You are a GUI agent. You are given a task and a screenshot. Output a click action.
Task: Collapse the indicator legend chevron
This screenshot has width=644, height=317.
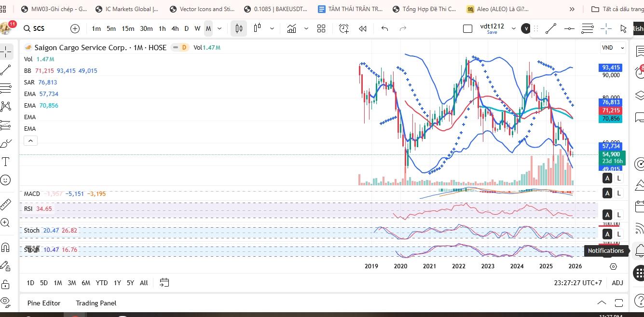coord(30,141)
